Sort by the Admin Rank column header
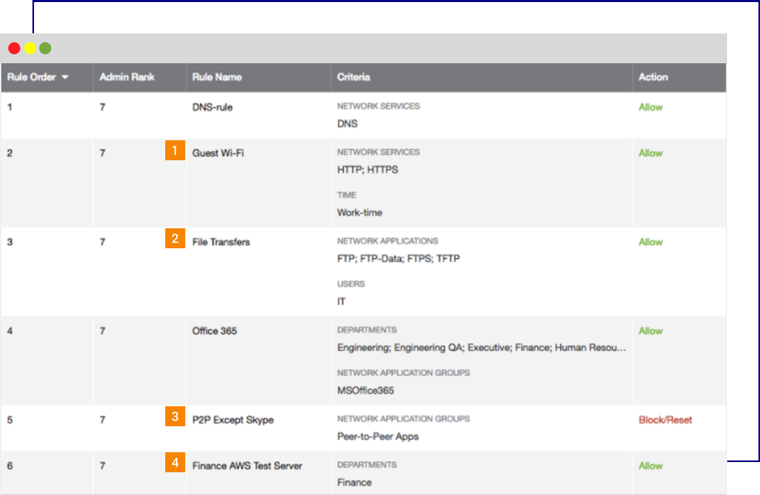760x495 pixels. (126, 77)
